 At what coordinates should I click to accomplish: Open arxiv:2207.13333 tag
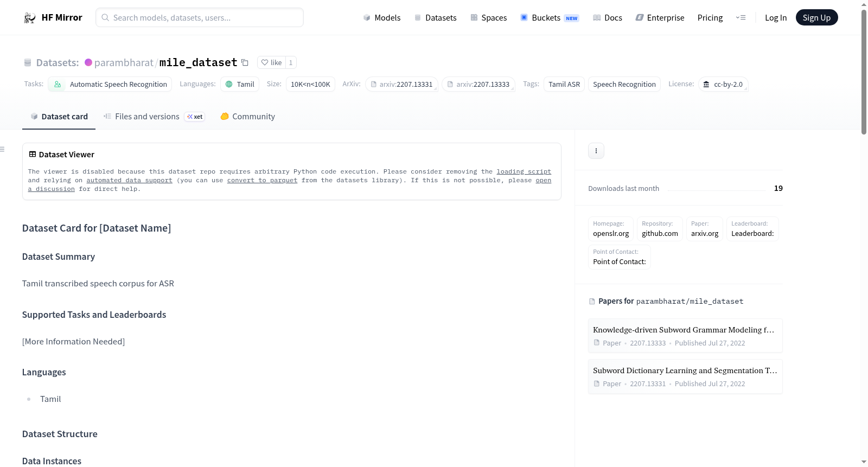[x=478, y=85]
